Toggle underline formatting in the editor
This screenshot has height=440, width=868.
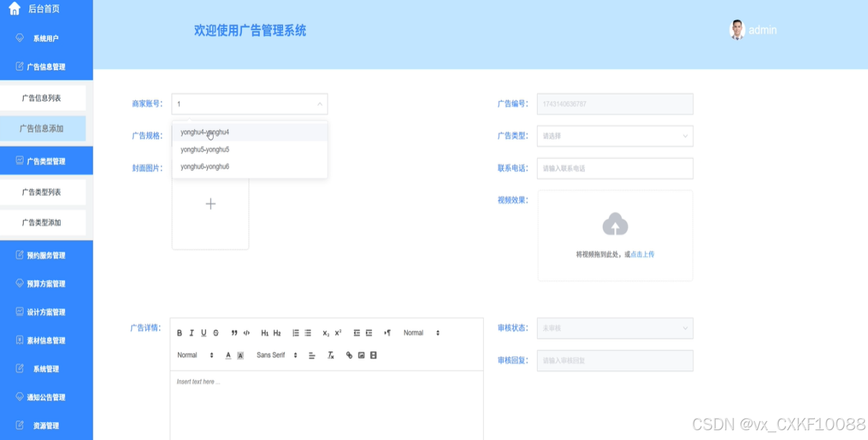(x=204, y=333)
